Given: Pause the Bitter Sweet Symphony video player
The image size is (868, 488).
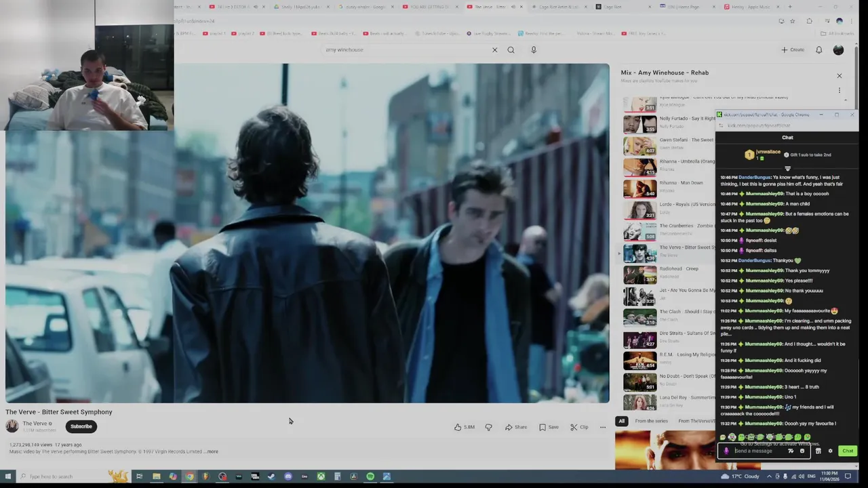Looking at the screenshot, I should [307, 233].
